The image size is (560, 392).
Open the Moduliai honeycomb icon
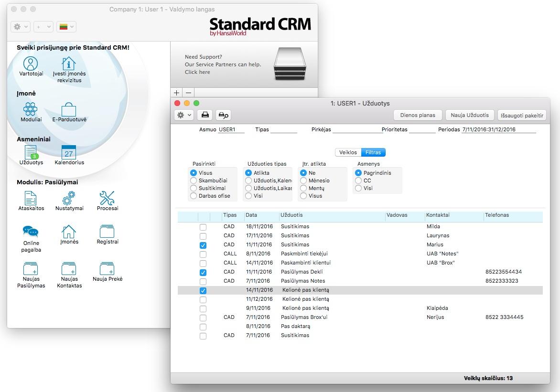click(x=31, y=109)
